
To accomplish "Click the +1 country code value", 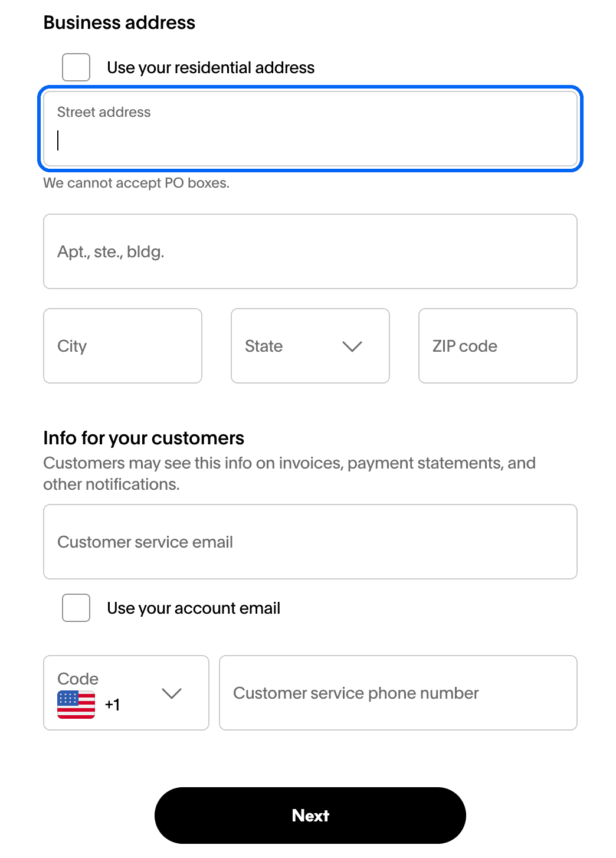I will [x=112, y=705].
